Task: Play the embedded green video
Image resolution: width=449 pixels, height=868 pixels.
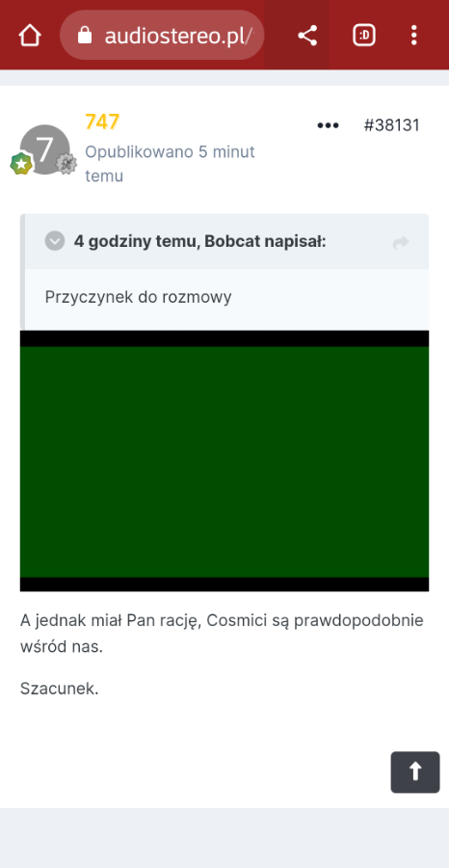Action: (224, 461)
